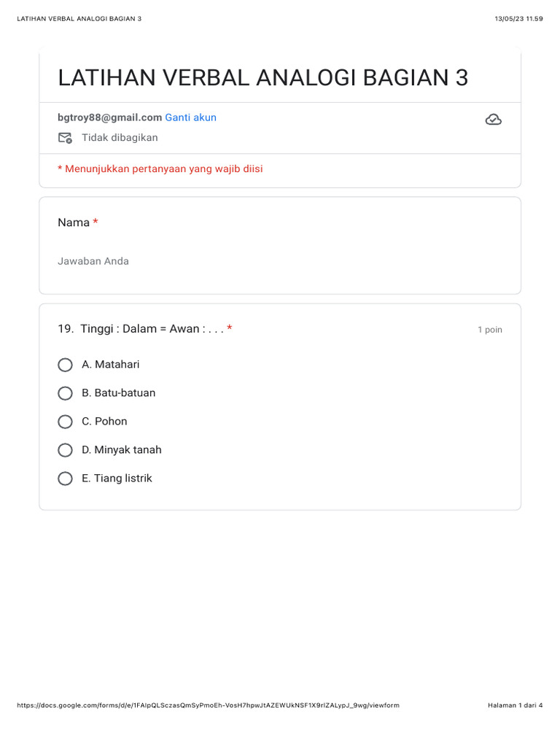Mark 'D. Minyak tanah' as the answer

tap(65, 450)
